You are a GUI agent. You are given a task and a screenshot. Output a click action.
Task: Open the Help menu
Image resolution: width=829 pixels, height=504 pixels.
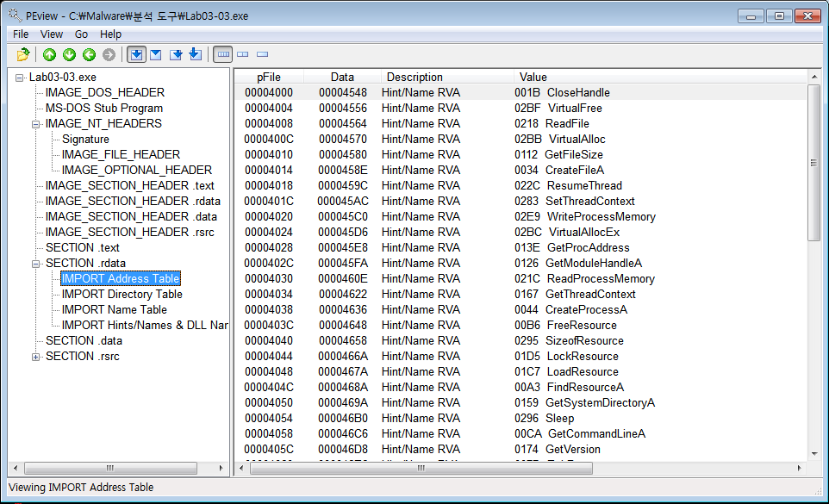[110, 34]
